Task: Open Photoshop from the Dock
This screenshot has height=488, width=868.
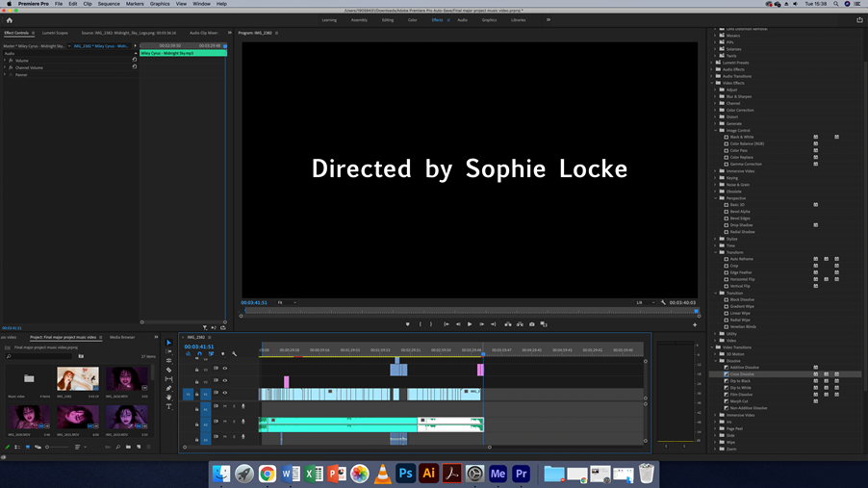Action: click(405, 474)
